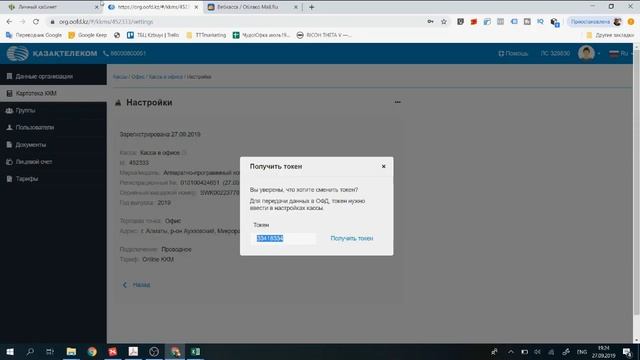Open Пользователи in sidebar

[53, 128]
